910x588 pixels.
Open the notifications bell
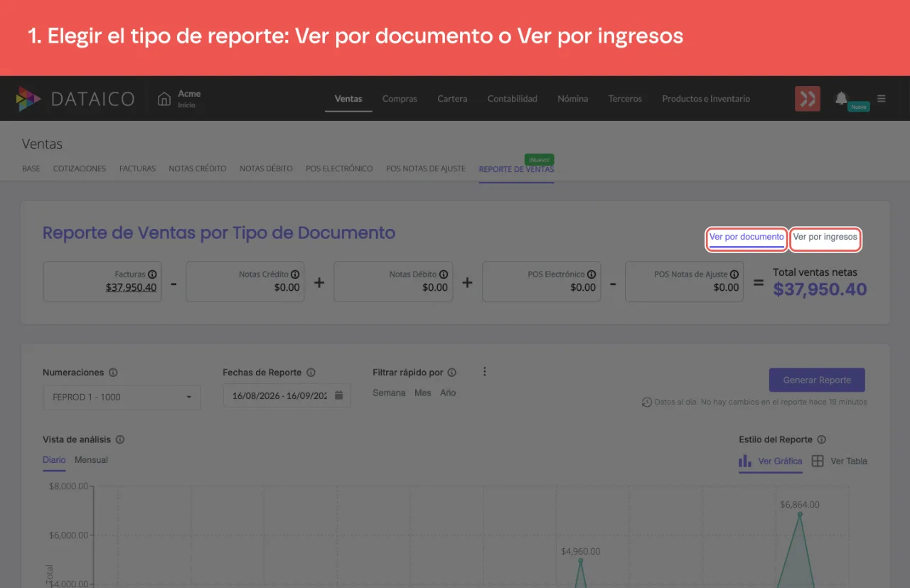tap(842, 98)
